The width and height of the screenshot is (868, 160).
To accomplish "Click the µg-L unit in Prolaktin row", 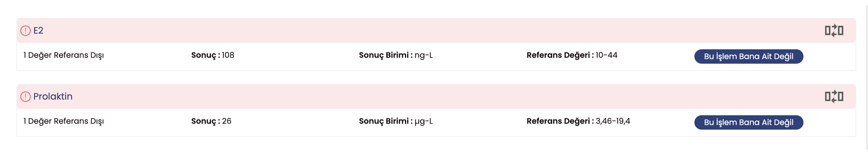I will point(424,121).
